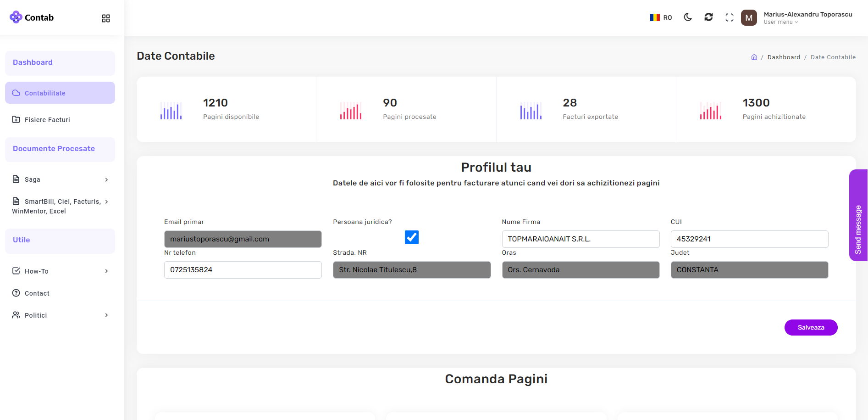
Task: Open the Contact page
Action: tap(37, 293)
